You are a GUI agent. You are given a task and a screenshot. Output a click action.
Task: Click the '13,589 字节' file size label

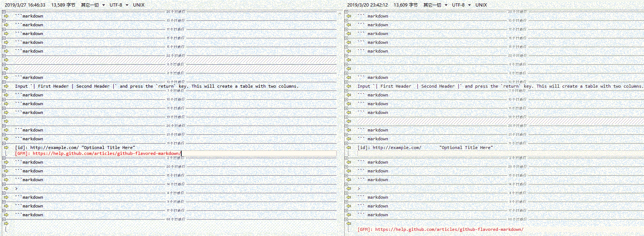click(63, 5)
